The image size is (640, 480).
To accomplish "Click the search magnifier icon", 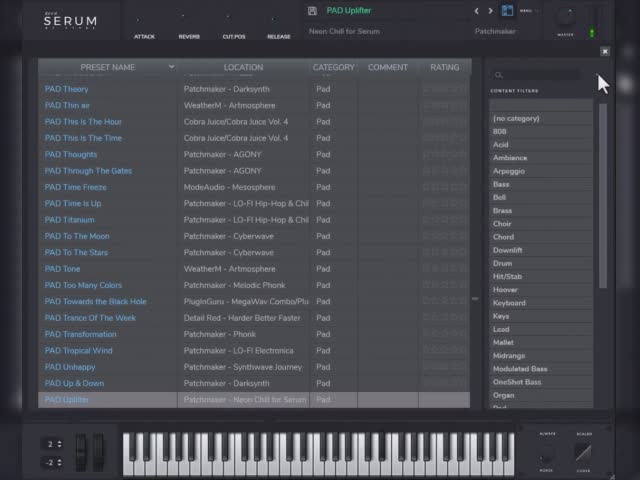I will 498,75.
